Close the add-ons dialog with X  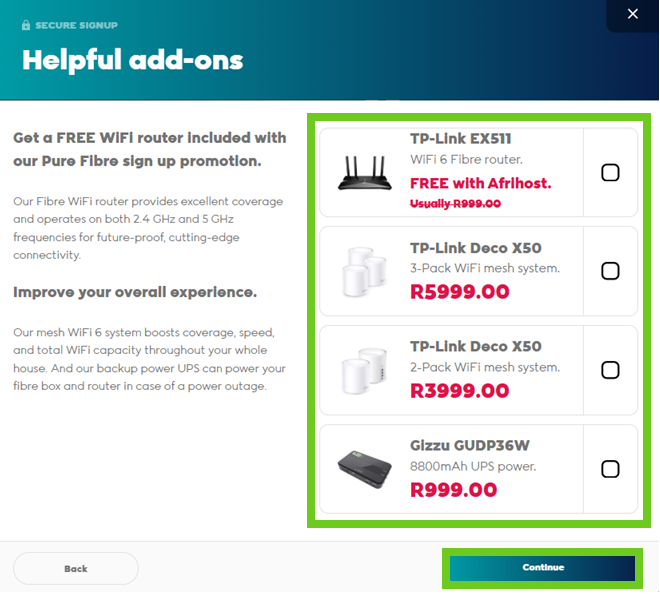pos(632,14)
